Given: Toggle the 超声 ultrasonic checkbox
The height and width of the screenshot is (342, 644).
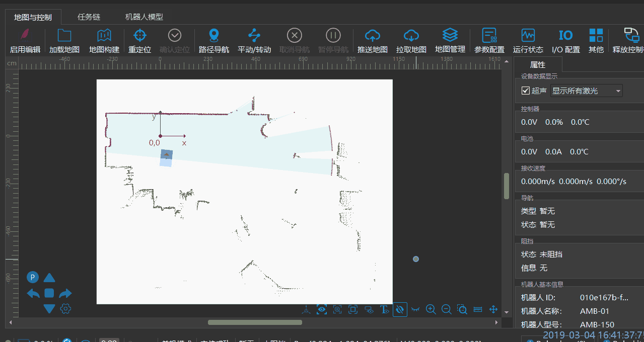Looking at the screenshot, I should point(526,91).
